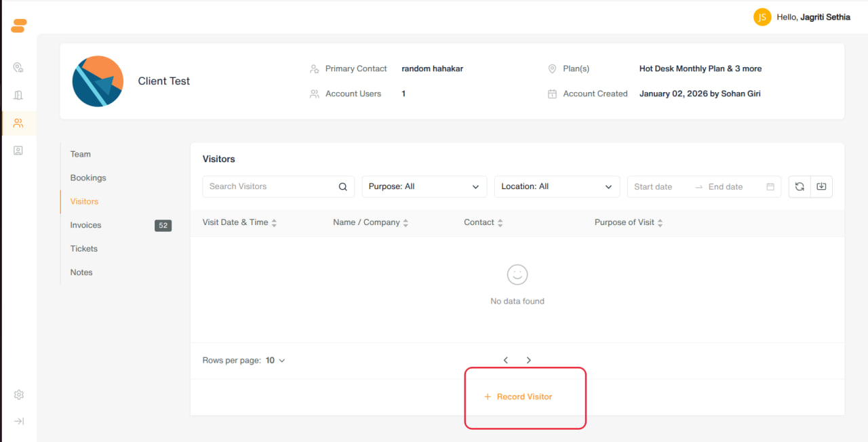Refresh the visitors list
This screenshot has width=868, height=442.
tap(800, 186)
